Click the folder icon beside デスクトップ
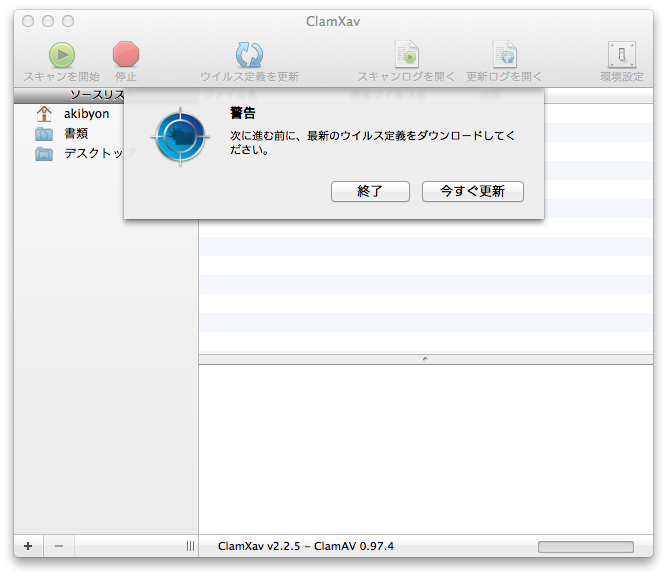667x577 pixels. coord(44,154)
